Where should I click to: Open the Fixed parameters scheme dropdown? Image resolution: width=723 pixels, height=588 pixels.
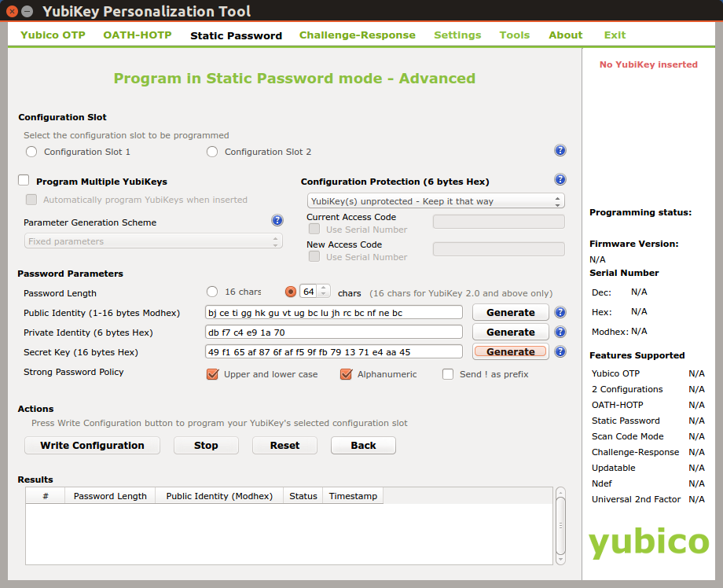click(x=153, y=241)
